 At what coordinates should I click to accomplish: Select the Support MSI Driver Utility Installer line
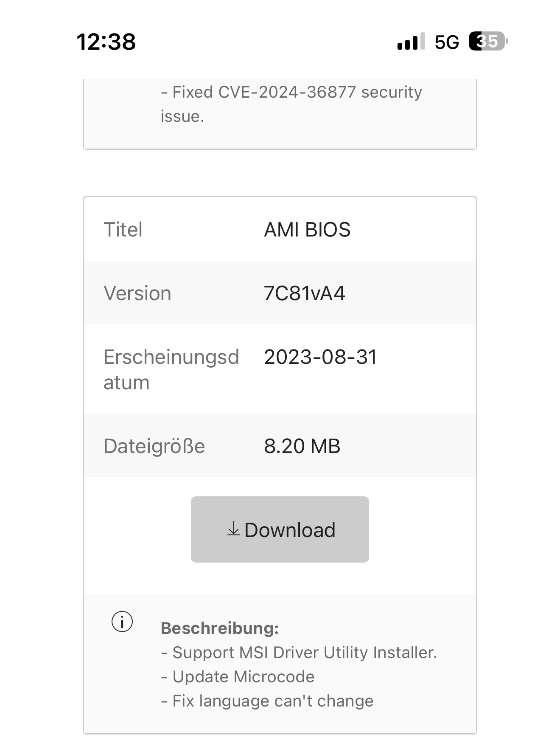point(299,653)
